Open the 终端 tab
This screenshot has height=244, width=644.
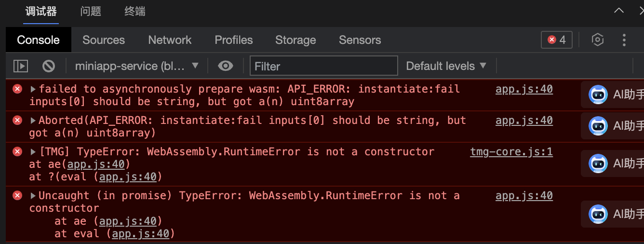[135, 12]
